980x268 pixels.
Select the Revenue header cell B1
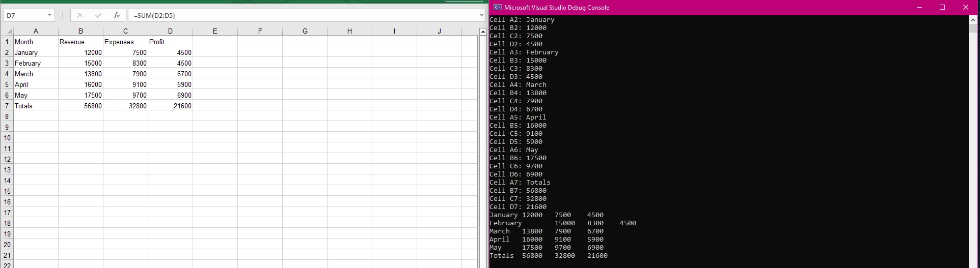[80, 42]
